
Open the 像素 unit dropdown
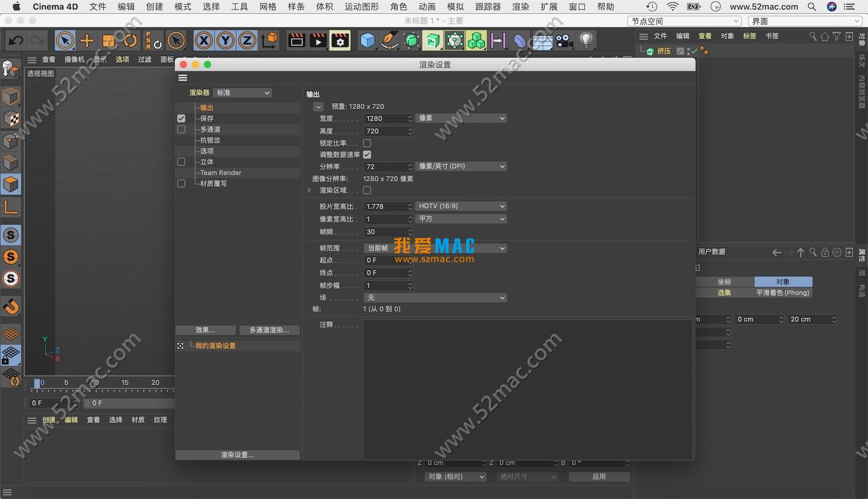point(461,118)
